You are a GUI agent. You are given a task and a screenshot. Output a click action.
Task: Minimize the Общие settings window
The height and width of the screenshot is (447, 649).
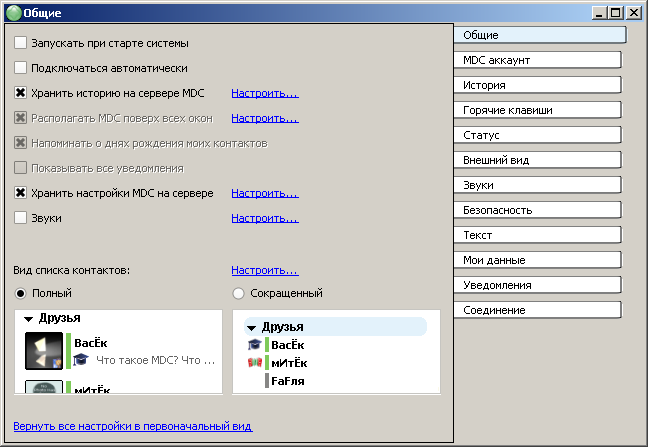(599, 13)
